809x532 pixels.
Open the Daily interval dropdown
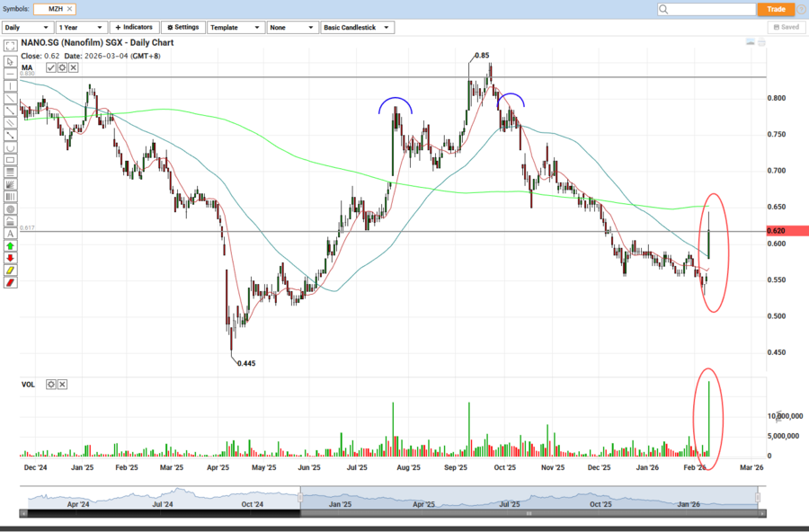[x=27, y=28]
